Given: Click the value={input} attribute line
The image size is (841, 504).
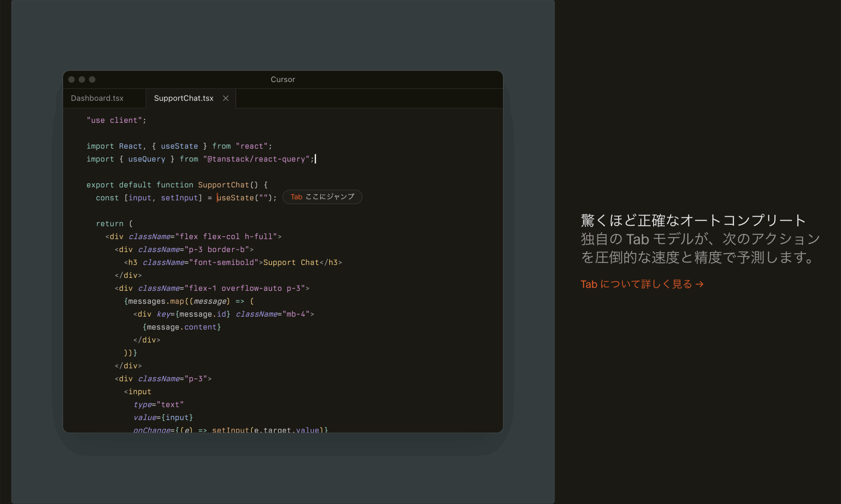Looking at the screenshot, I should coord(163,417).
